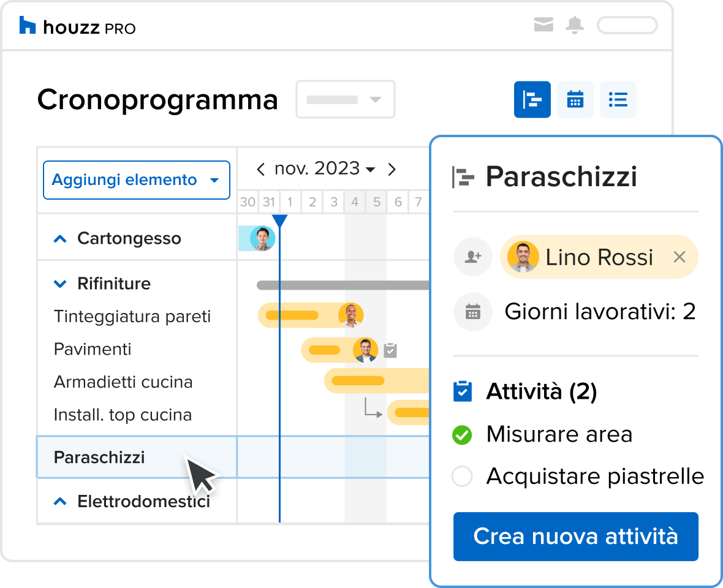Click the clipboard icon beside Pavimenti bar

(390, 350)
